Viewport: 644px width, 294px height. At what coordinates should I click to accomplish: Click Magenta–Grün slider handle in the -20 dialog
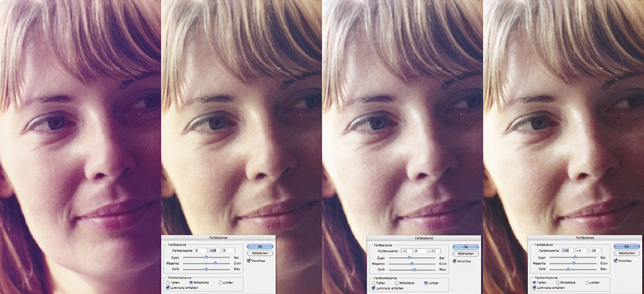pos(574,263)
